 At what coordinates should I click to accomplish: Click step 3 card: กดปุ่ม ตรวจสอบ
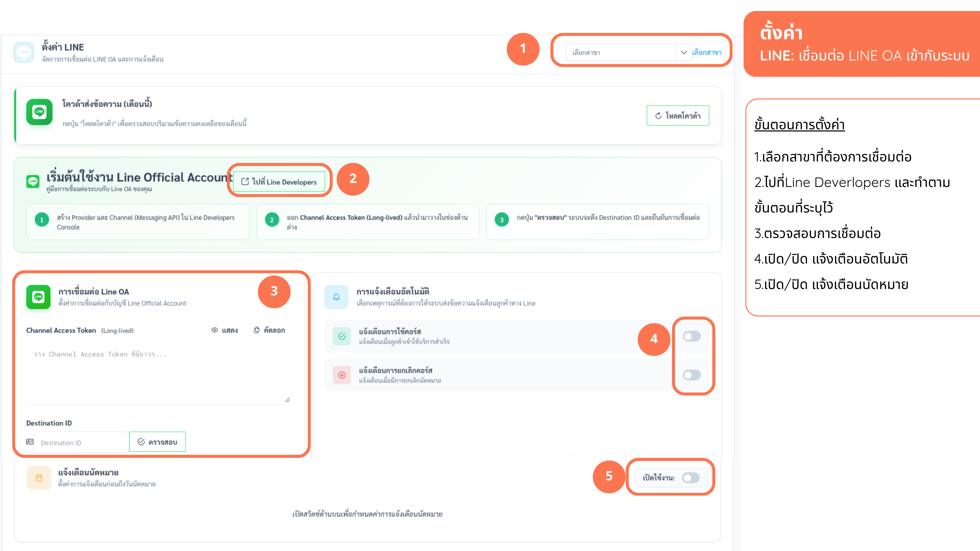[598, 222]
